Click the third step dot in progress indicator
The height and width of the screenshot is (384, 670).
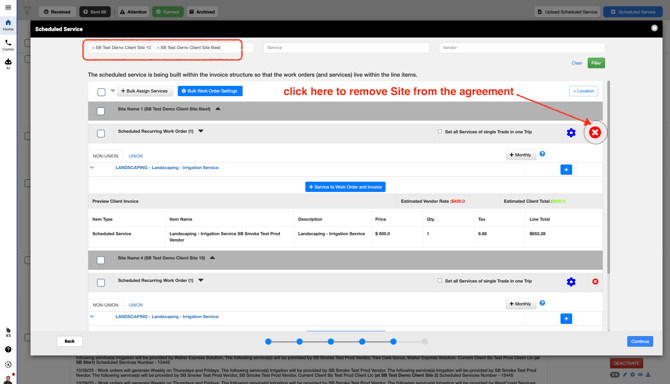pyautogui.click(x=331, y=341)
